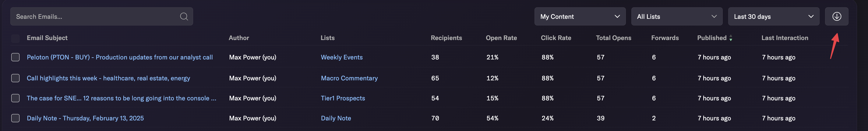Open the Tier1 Prospects list
This screenshot has height=131, width=868.
(x=343, y=98)
